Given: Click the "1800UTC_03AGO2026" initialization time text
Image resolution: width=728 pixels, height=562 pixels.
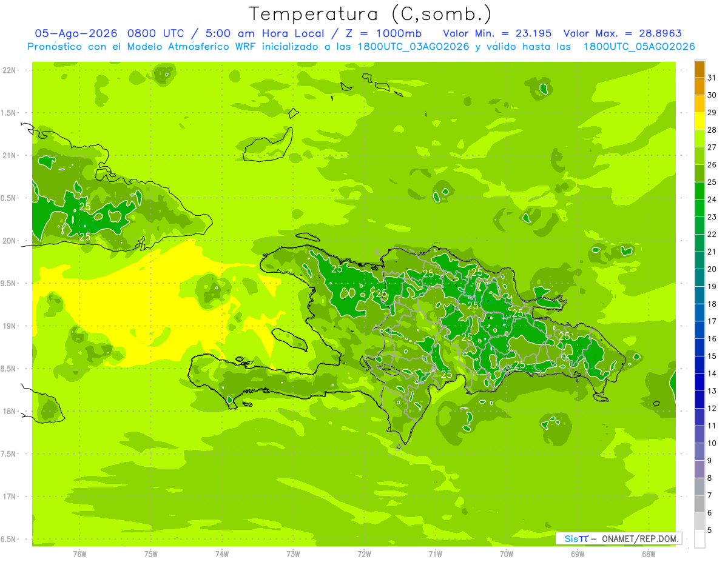Looking at the screenshot, I should click(x=414, y=47).
